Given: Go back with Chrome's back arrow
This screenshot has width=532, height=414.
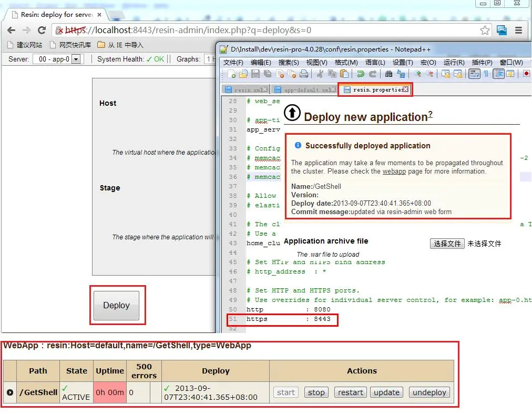Looking at the screenshot, I should pyautogui.click(x=11, y=30).
